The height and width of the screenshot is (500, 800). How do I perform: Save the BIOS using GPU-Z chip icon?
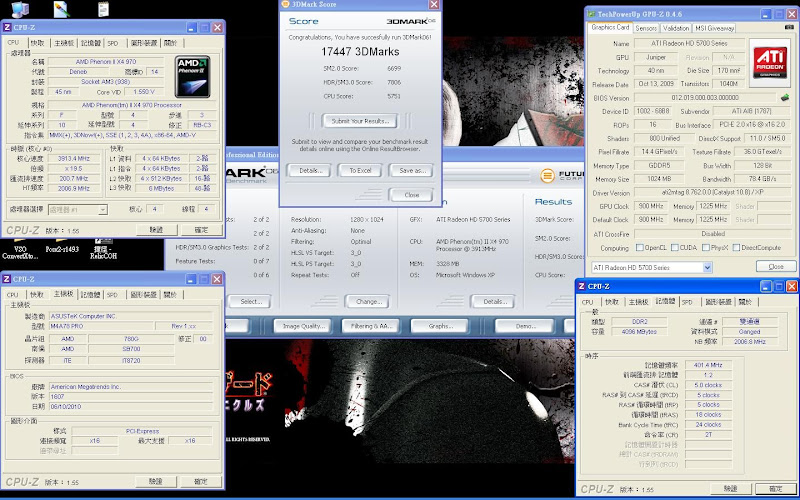[785, 97]
